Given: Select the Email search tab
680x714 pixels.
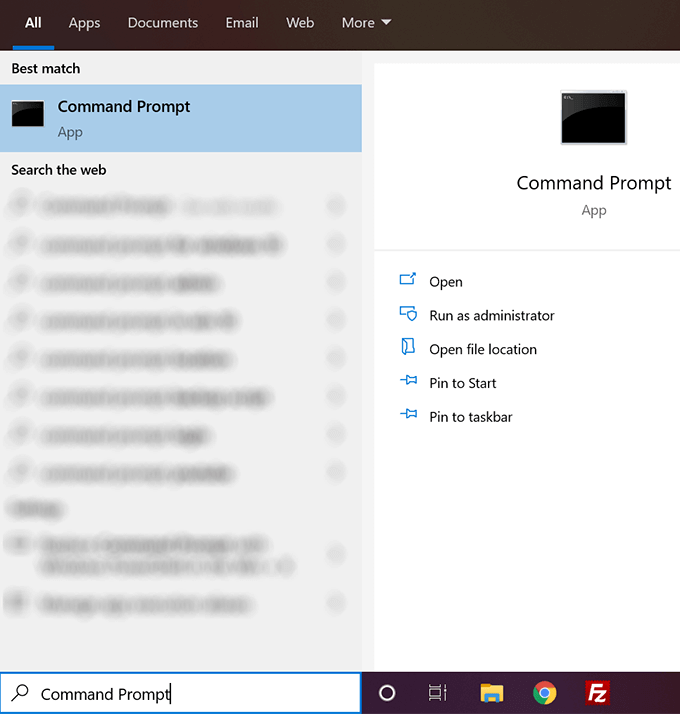Looking at the screenshot, I should click(x=242, y=23).
